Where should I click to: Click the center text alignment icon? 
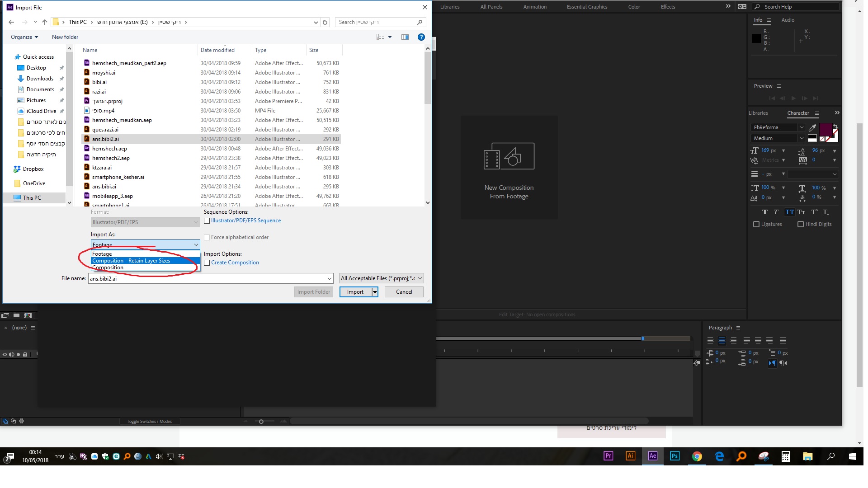click(x=722, y=341)
